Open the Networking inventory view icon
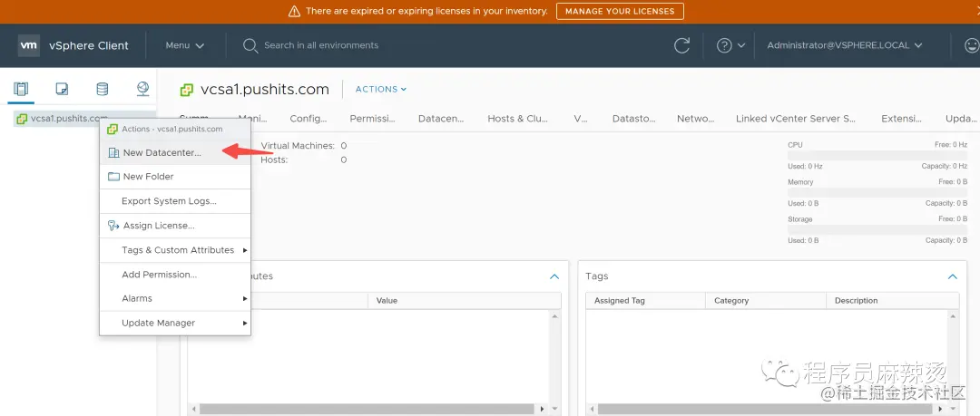The height and width of the screenshot is (416, 980). point(143,90)
